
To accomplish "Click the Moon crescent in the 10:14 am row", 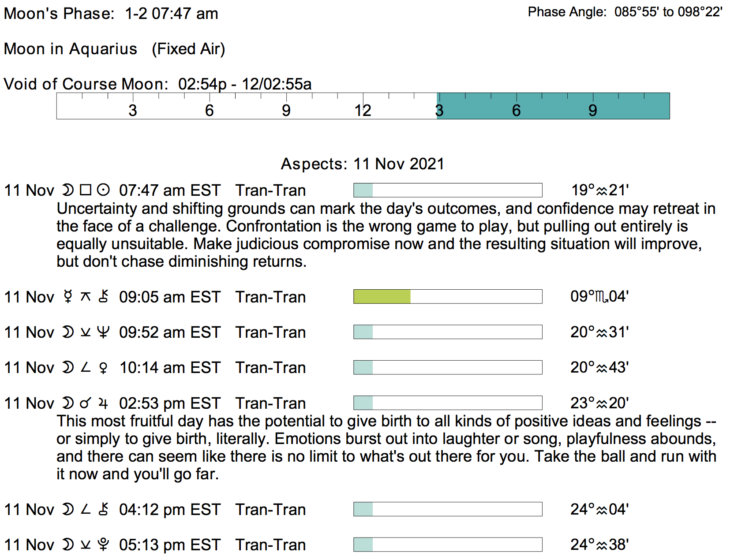I will (67, 368).
